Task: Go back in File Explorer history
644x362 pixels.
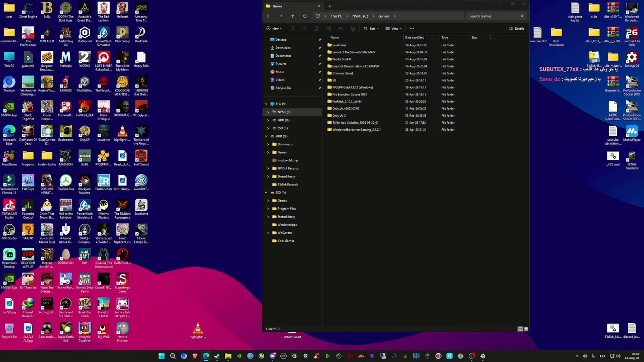Action: click(x=269, y=16)
